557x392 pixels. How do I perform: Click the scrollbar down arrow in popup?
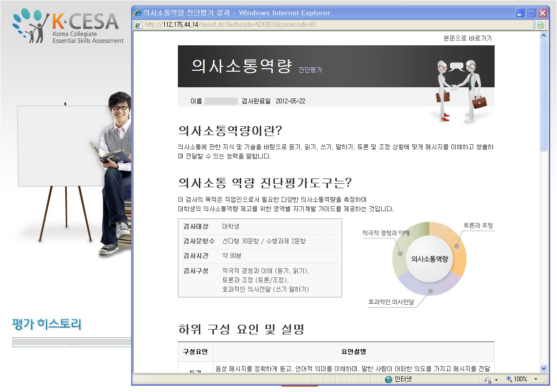pos(543,369)
